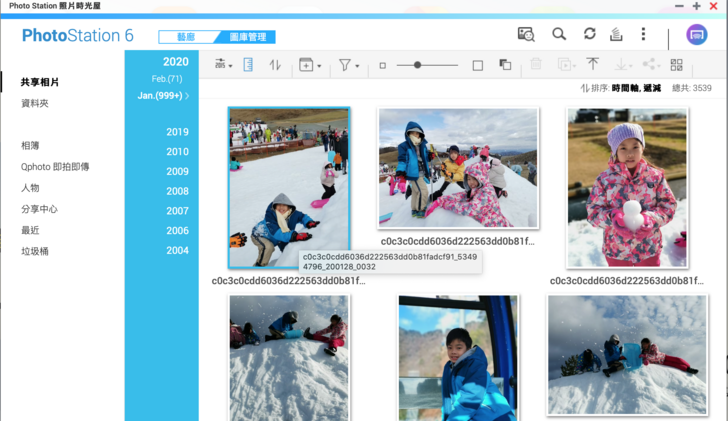Click the refresh icon in header
Image resolution: width=728 pixels, height=421 pixels.
[x=589, y=34]
